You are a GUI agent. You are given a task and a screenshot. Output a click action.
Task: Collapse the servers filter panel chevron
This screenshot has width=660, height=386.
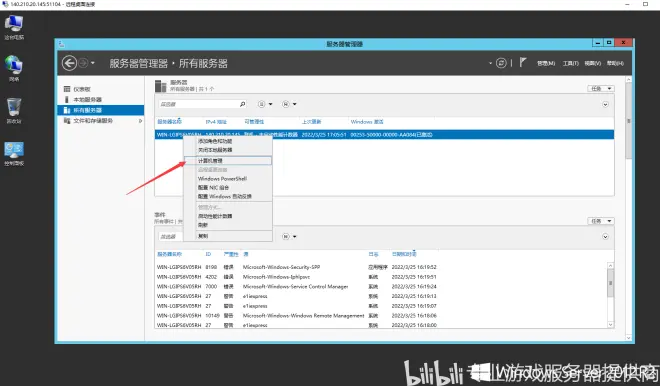[605, 104]
